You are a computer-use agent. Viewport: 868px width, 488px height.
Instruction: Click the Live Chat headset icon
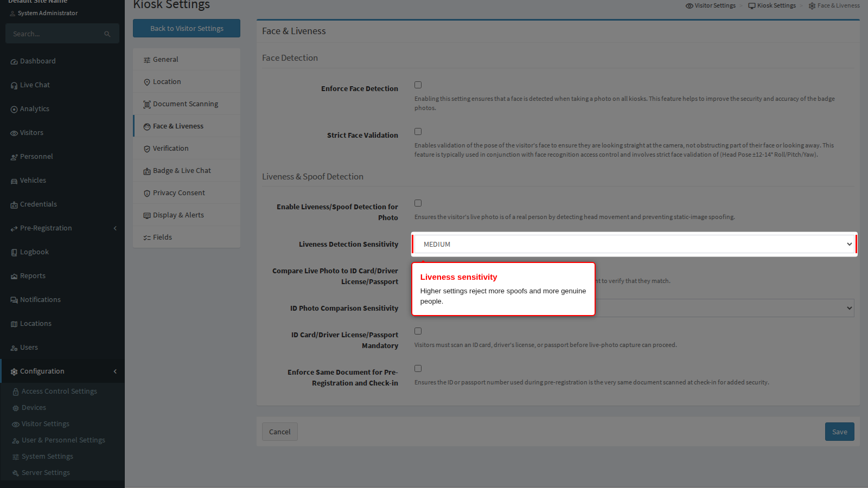14,86
